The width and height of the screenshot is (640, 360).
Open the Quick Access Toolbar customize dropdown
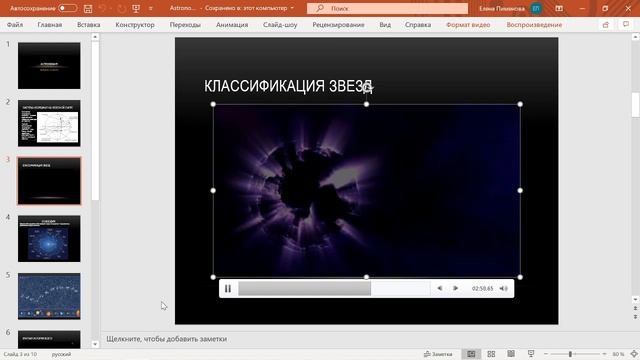coord(151,8)
